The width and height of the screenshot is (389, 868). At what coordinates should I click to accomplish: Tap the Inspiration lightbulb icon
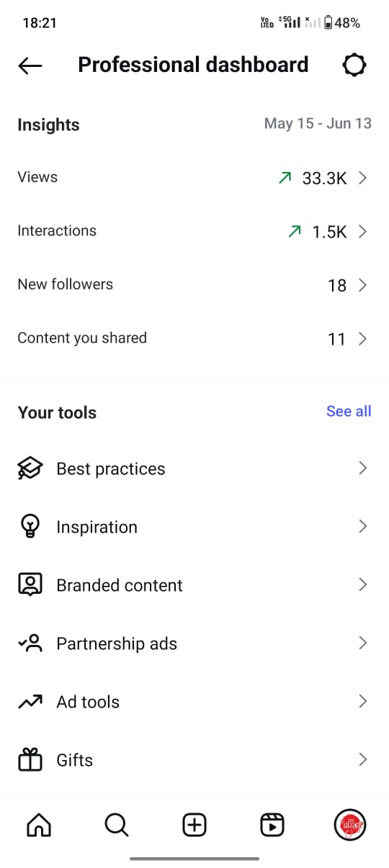pos(30,527)
